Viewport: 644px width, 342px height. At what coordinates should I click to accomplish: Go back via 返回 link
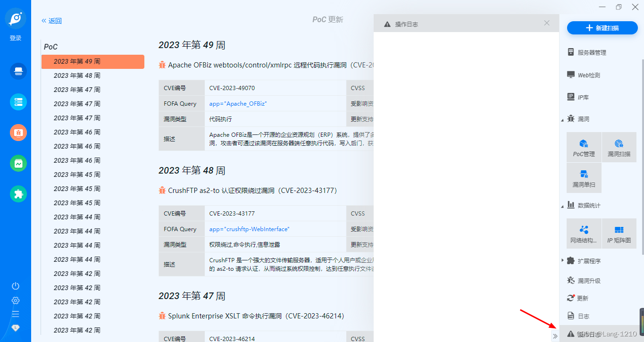coord(52,21)
